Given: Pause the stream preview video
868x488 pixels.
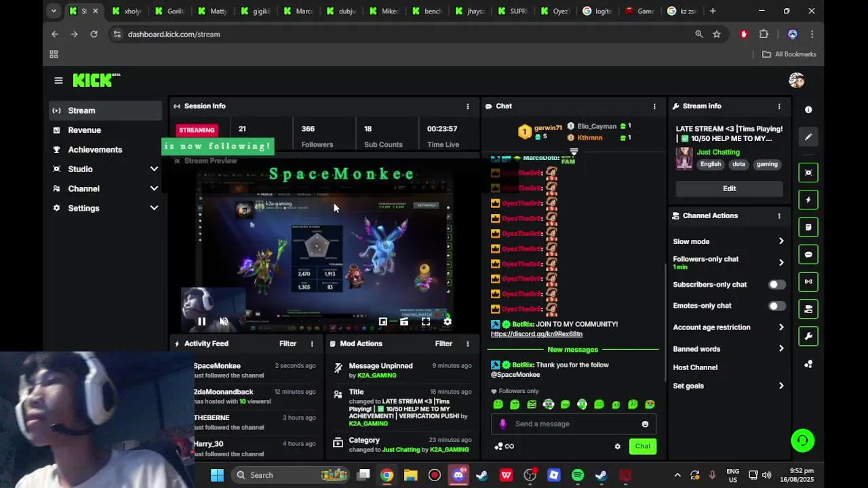Looking at the screenshot, I should [202, 322].
